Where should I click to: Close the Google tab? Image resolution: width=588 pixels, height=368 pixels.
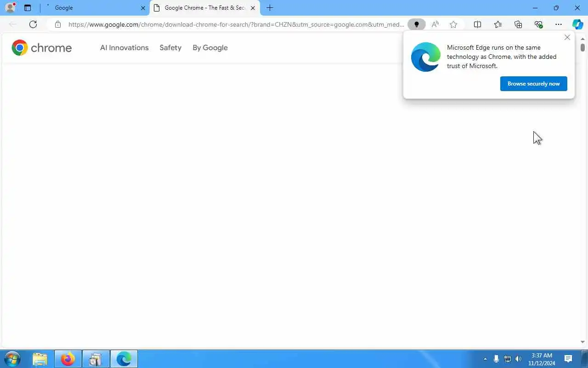tap(143, 8)
